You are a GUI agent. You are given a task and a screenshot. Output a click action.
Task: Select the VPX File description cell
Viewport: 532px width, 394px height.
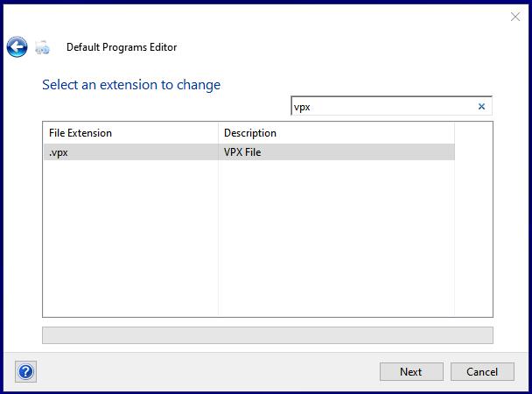[336, 152]
